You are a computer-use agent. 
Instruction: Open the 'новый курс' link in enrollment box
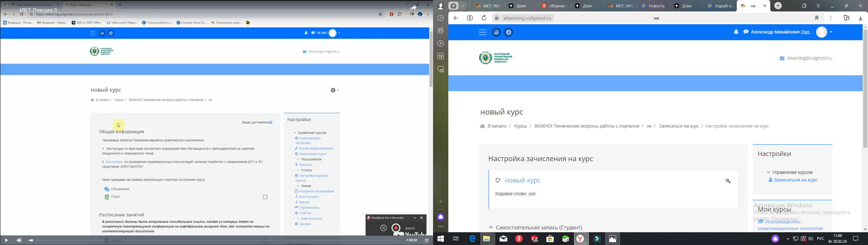523,181
